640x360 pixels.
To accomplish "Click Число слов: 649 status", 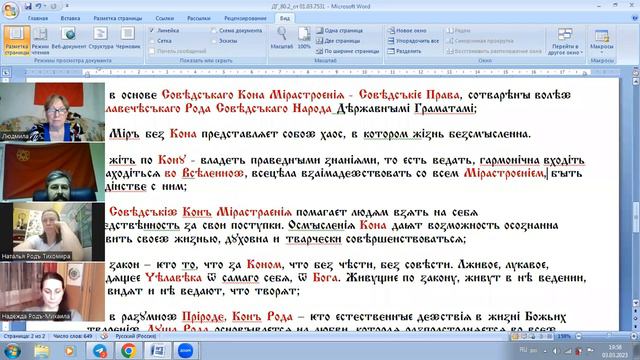I will (x=72, y=336).
